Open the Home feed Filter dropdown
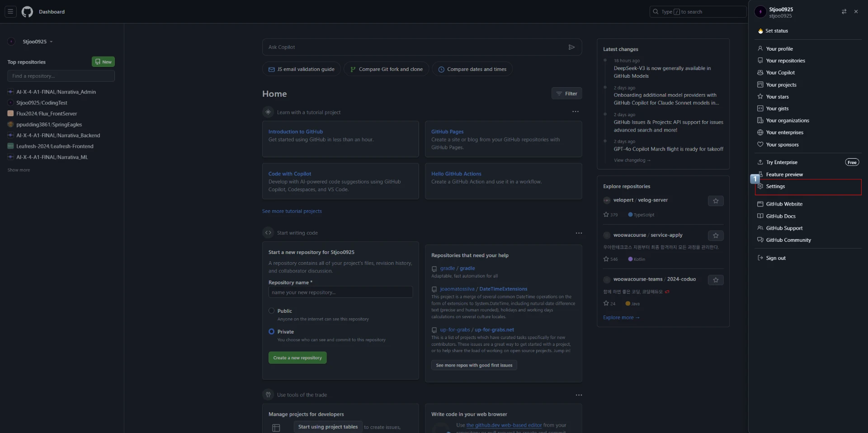 pyautogui.click(x=566, y=94)
